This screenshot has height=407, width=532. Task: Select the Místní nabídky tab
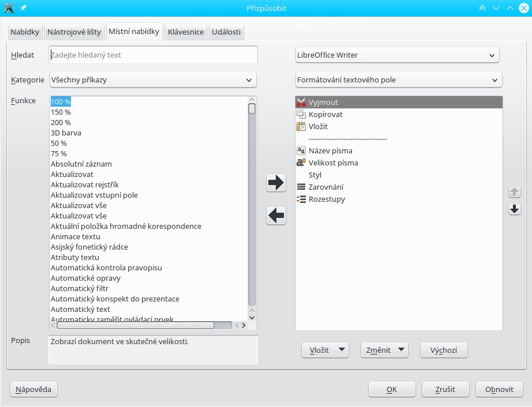point(134,32)
